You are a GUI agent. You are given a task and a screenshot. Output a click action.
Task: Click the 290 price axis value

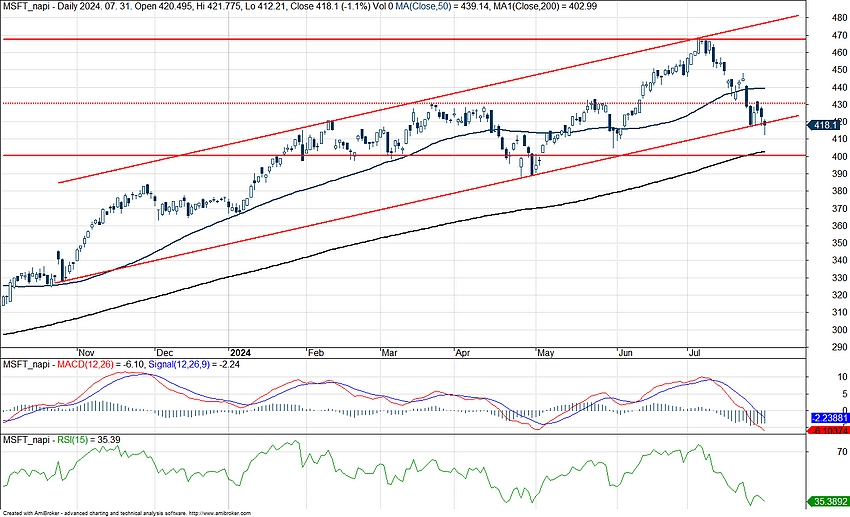tap(840, 347)
